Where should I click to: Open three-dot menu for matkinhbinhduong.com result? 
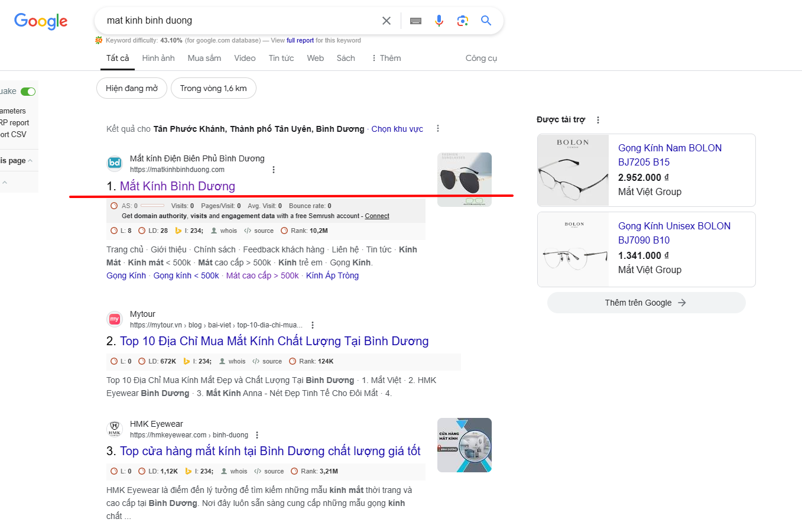click(274, 170)
